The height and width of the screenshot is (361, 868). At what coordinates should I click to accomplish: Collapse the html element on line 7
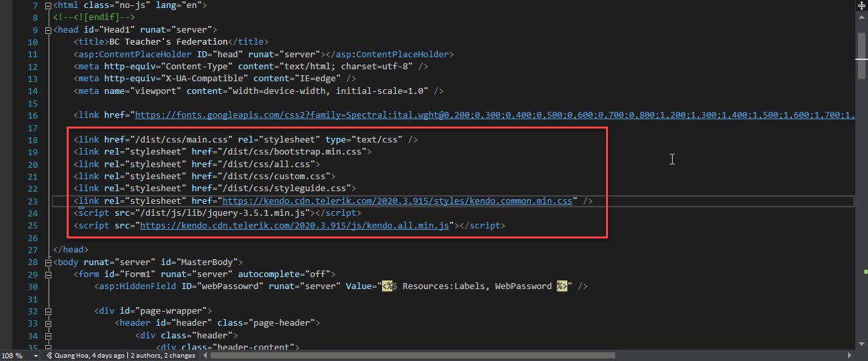(x=47, y=6)
